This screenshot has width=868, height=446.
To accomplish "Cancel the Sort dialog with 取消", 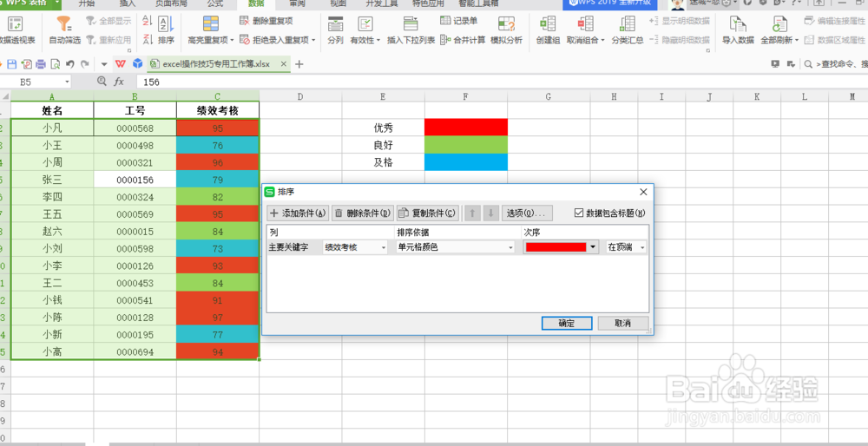I will tap(622, 323).
